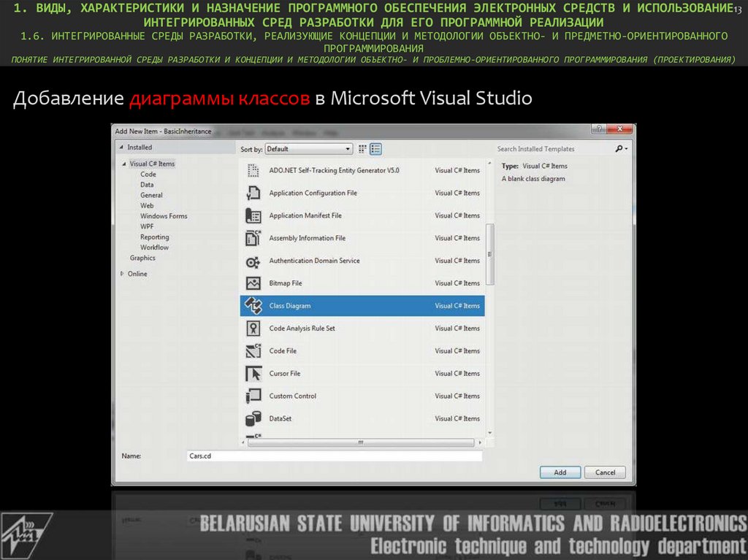The image size is (748, 560).
Task: Close the Add New Item dialog
Action: click(x=619, y=129)
